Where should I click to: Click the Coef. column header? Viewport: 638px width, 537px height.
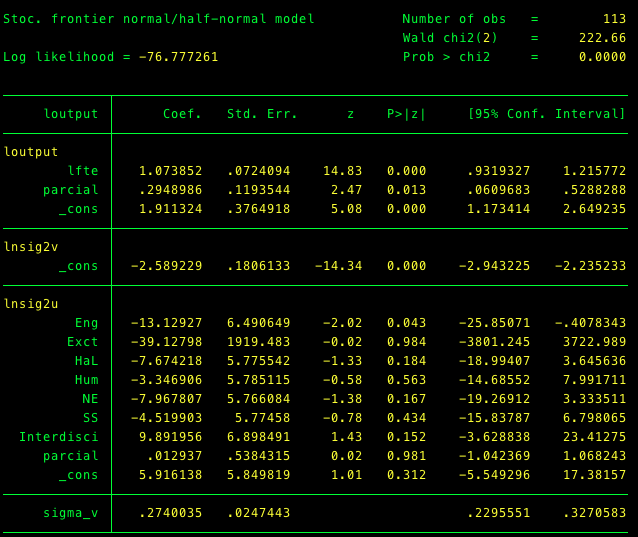pos(182,114)
